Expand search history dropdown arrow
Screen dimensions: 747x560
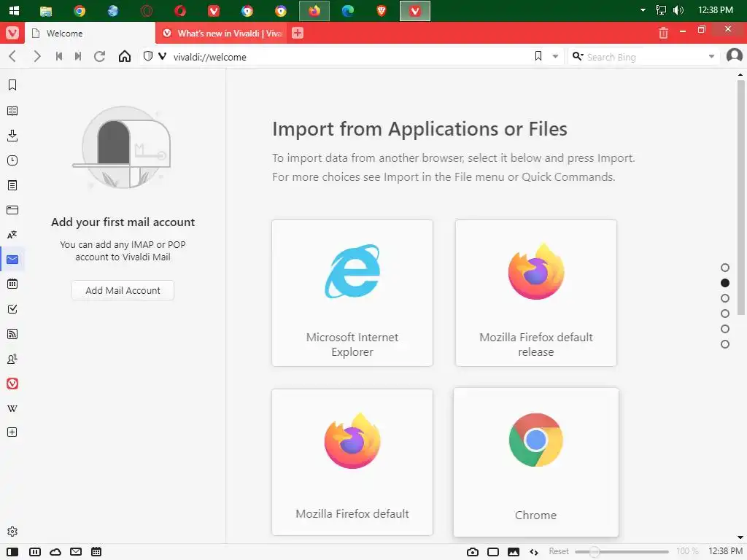[711, 56]
